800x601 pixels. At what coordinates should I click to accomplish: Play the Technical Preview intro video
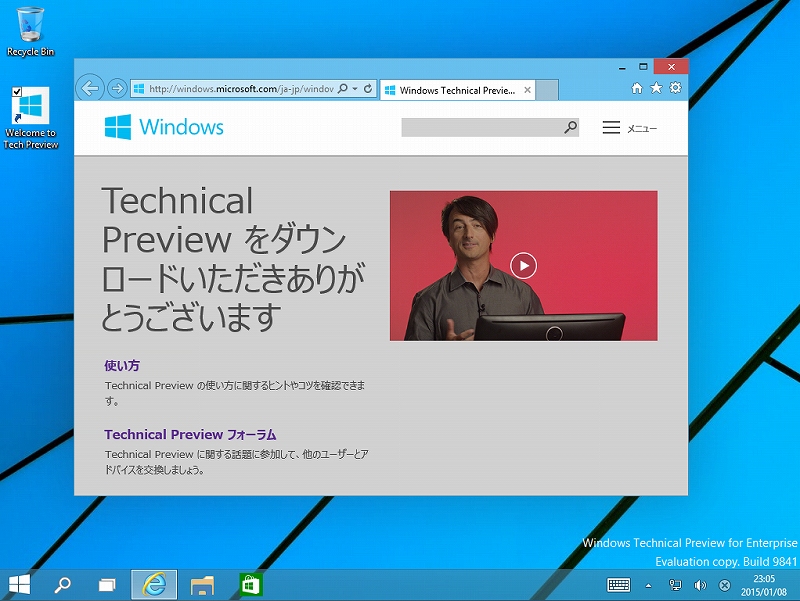[523, 266]
